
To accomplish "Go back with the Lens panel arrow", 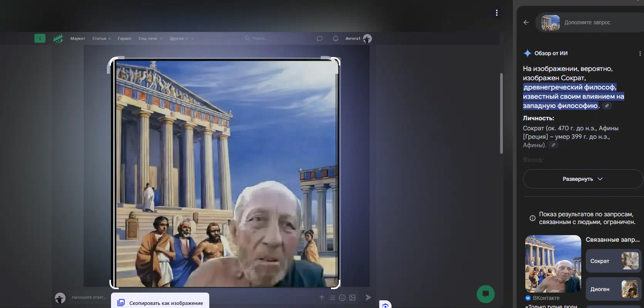I will tap(526, 22).
